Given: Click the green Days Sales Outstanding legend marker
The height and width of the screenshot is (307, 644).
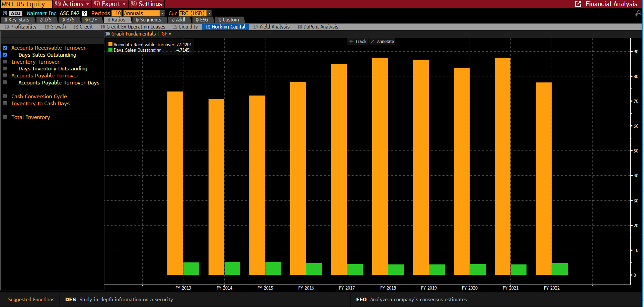Looking at the screenshot, I should 110,50.
